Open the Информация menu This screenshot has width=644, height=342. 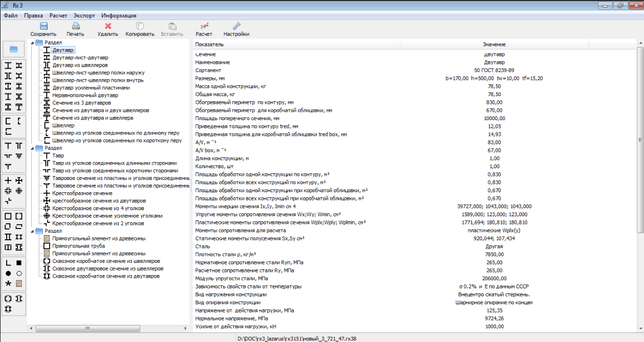(x=118, y=15)
